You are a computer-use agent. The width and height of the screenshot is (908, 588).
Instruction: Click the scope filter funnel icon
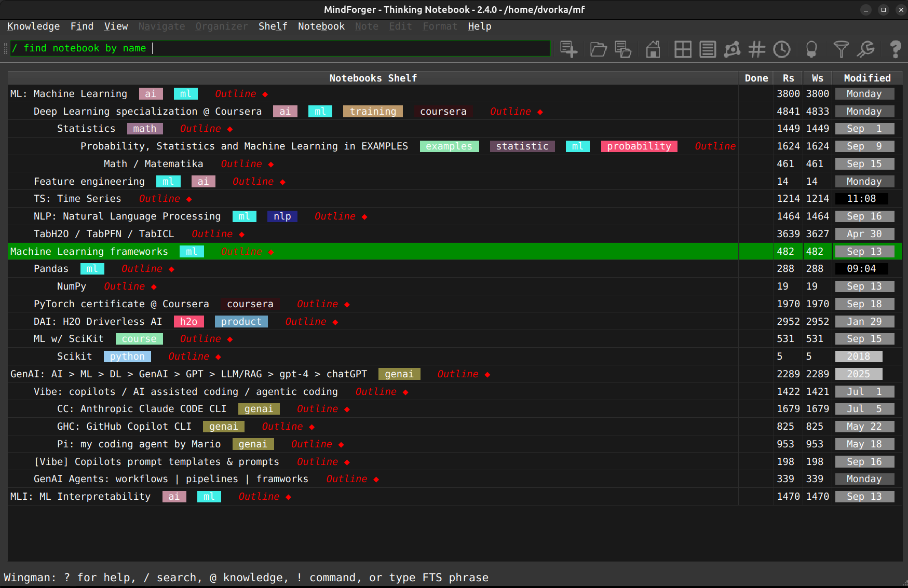pos(841,49)
